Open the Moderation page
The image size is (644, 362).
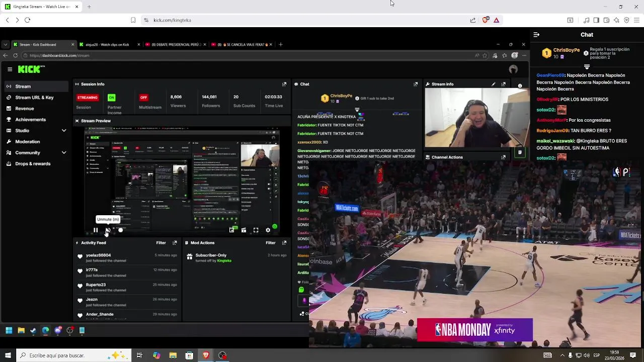(x=35, y=142)
